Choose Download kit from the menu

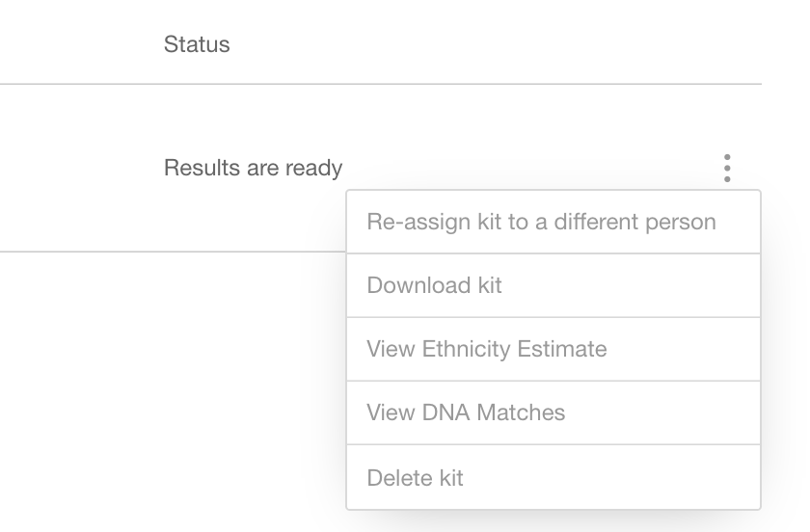553,285
